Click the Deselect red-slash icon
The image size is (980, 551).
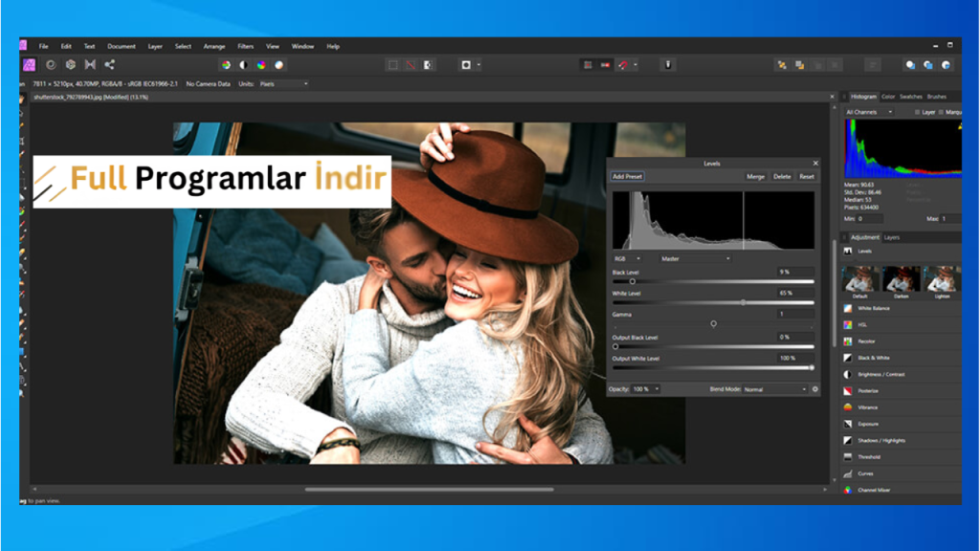click(x=411, y=65)
